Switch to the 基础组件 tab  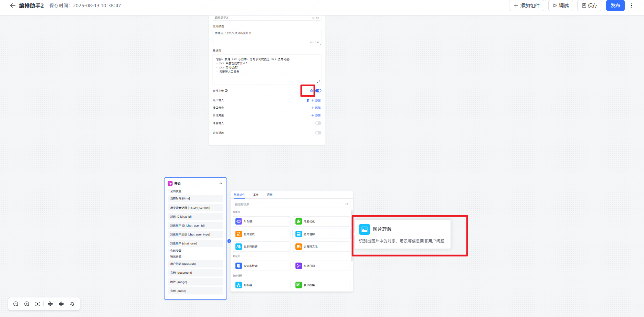click(239, 195)
